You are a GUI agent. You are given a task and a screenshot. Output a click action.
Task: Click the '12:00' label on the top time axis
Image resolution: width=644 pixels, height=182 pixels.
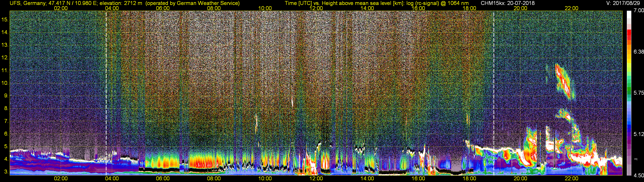point(316,8)
